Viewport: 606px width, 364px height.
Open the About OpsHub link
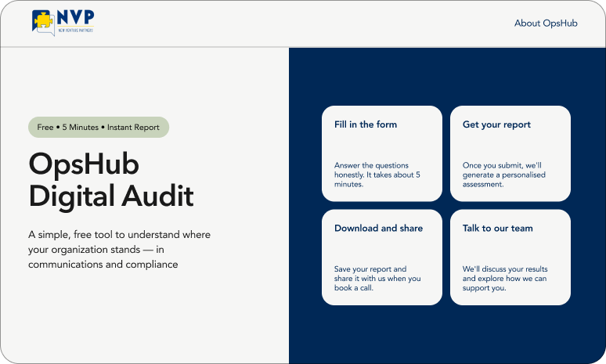546,23
